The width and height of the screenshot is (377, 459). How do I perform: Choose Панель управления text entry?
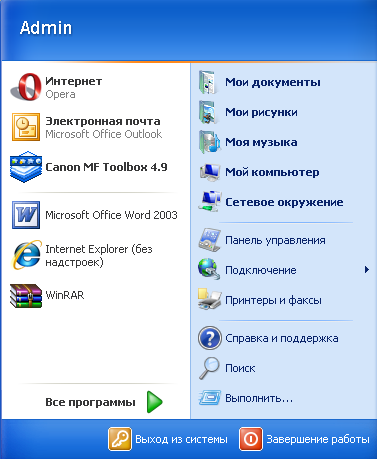click(275, 240)
